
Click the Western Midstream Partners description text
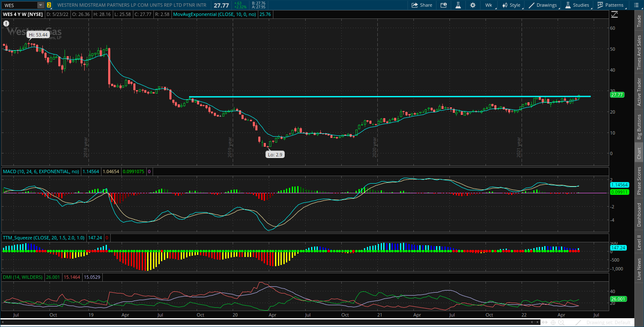tap(132, 5)
